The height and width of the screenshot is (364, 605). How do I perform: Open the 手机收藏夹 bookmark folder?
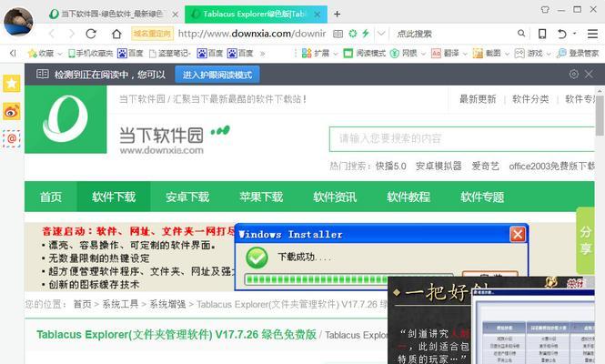(x=90, y=54)
